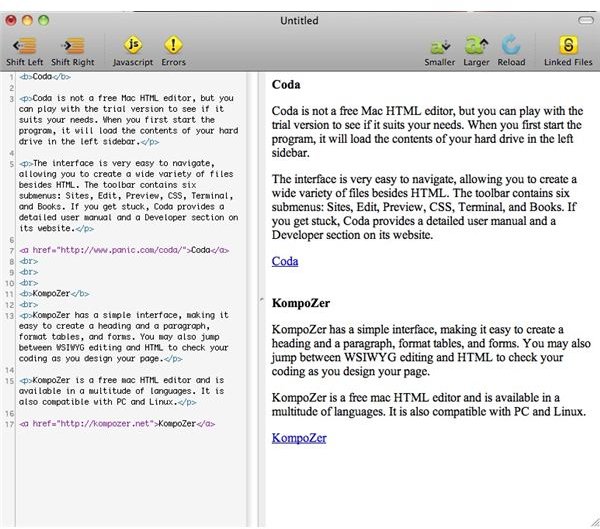The height and width of the screenshot is (529, 600).
Task: Click the window resize grip corner
Action: pos(595,523)
